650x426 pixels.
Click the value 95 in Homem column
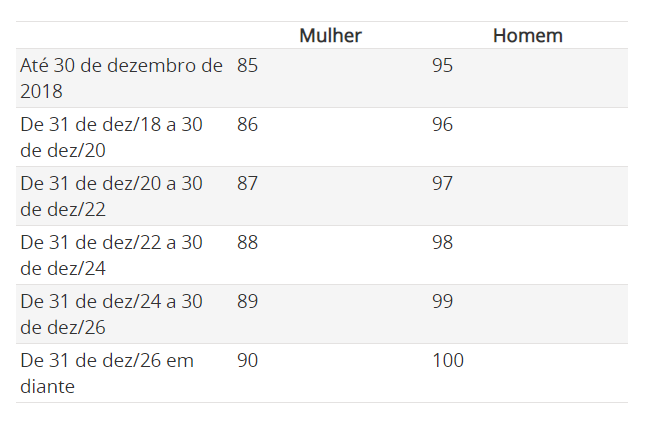pos(442,65)
